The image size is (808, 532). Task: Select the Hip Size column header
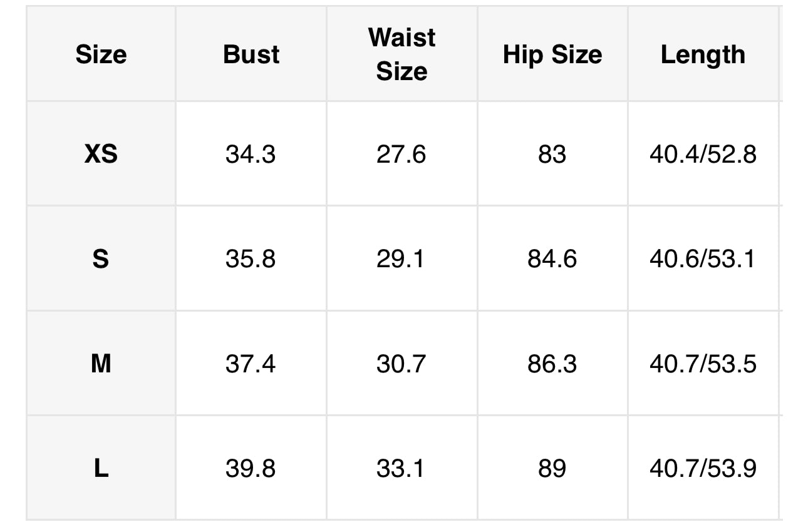click(x=552, y=54)
